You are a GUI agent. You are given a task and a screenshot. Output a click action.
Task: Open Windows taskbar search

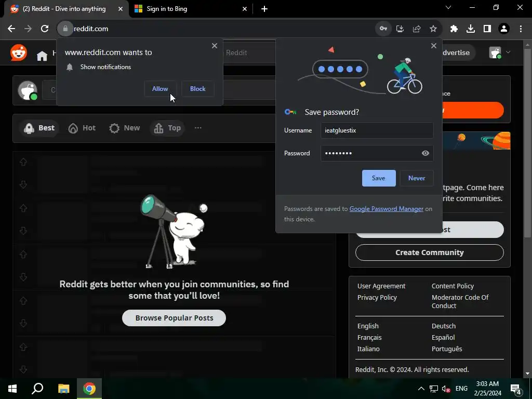[37, 389]
